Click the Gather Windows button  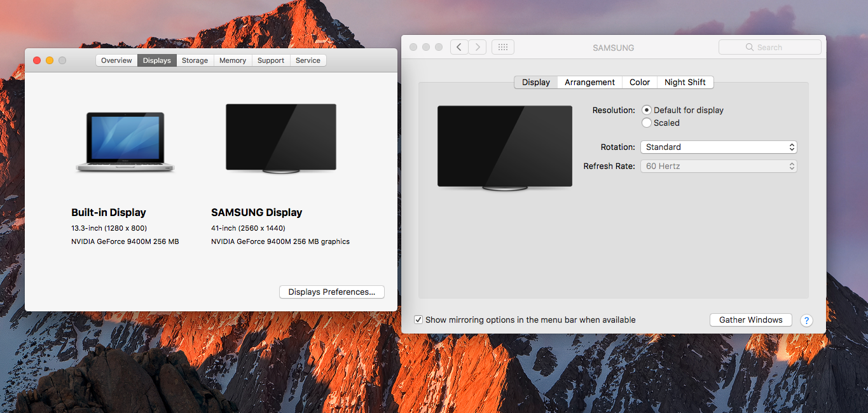[x=751, y=320]
